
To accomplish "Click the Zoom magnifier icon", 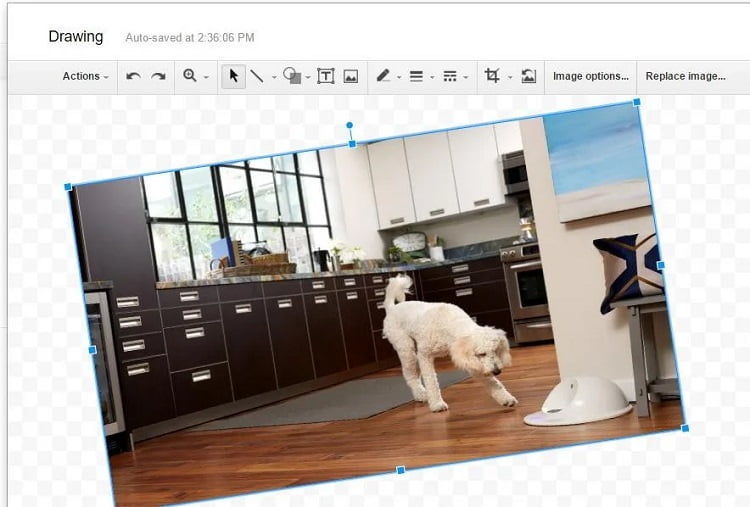I will pyautogui.click(x=190, y=76).
